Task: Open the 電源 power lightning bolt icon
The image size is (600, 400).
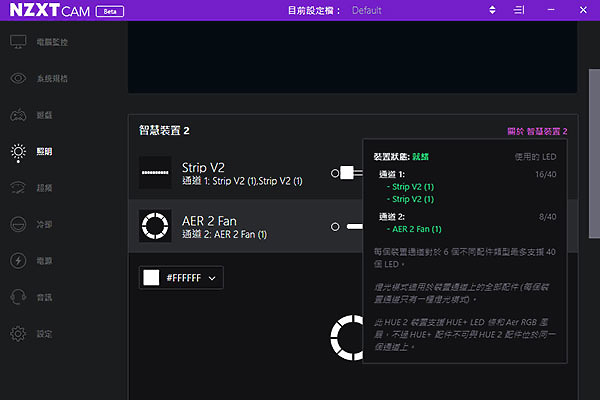Action: [x=18, y=261]
